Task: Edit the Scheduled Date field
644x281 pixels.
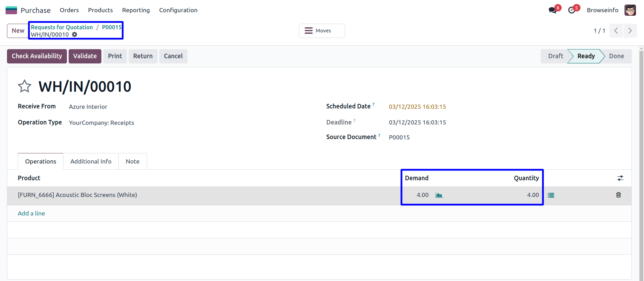Action: click(x=417, y=107)
